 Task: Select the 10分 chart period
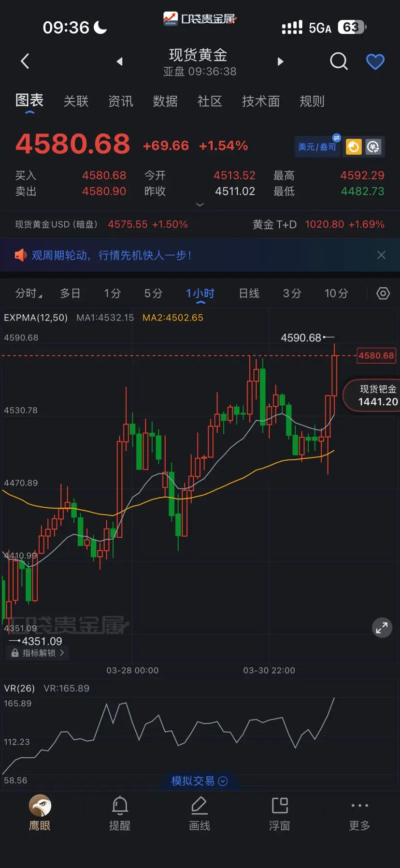coord(336,293)
